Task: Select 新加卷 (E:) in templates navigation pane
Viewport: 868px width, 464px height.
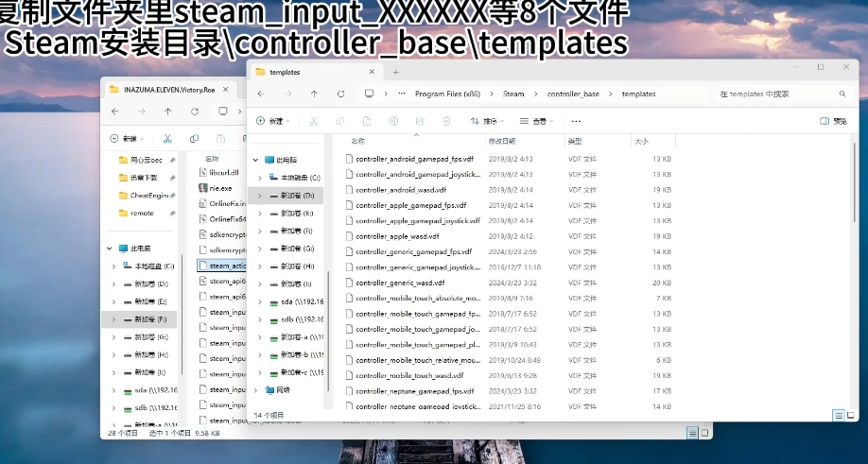Action: point(295,213)
